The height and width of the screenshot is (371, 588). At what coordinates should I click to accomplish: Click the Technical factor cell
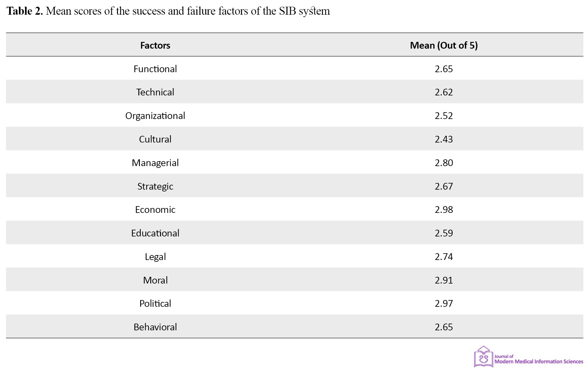155,92
